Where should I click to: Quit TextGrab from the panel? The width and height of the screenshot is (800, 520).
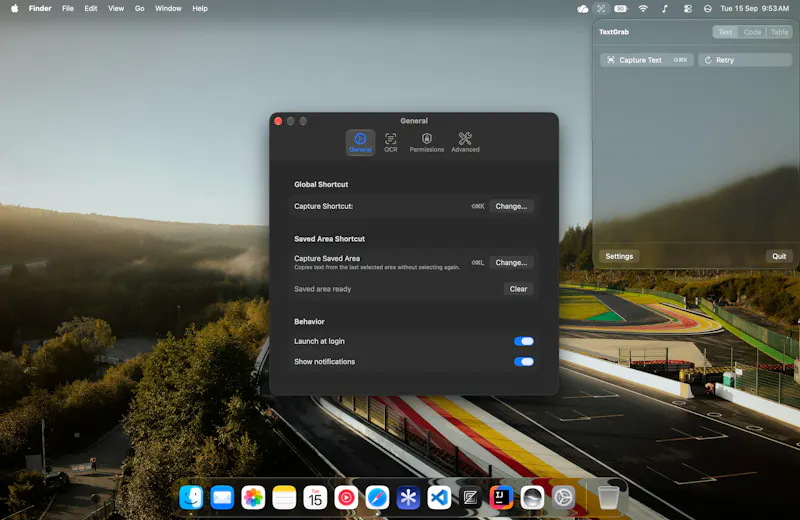[779, 256]
